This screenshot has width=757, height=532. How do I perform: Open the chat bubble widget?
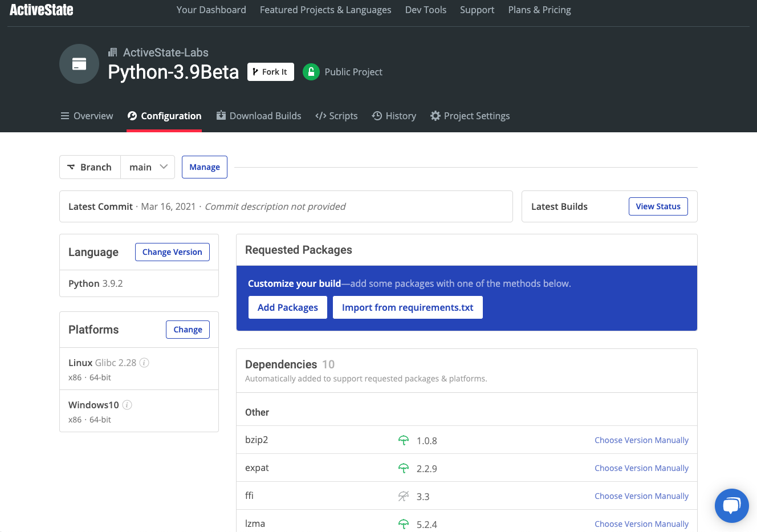(731, 505)
